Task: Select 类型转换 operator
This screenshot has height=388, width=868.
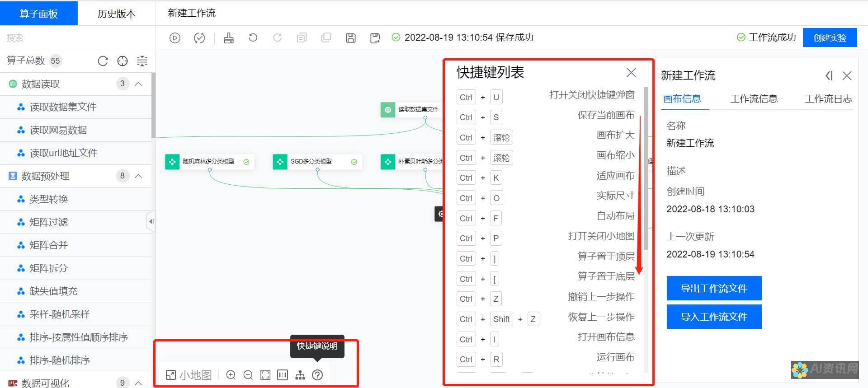Action: (75, 199)
